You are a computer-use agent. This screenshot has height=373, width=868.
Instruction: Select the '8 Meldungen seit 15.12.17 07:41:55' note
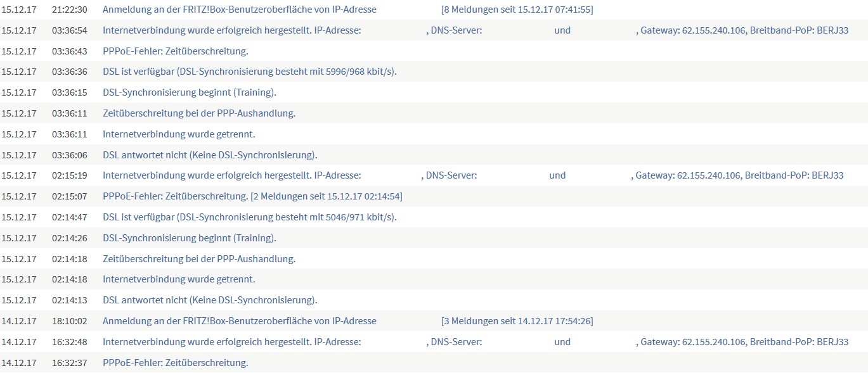point(517,9)
